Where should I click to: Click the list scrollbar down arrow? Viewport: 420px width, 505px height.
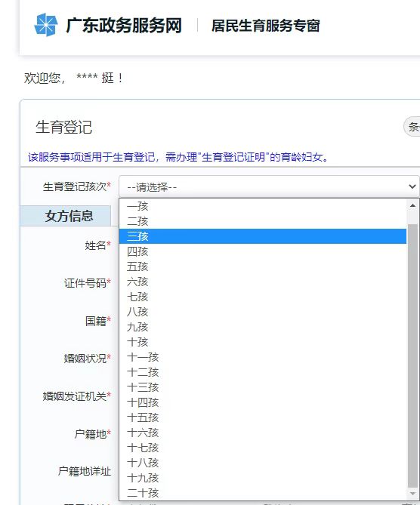point(412,494)
